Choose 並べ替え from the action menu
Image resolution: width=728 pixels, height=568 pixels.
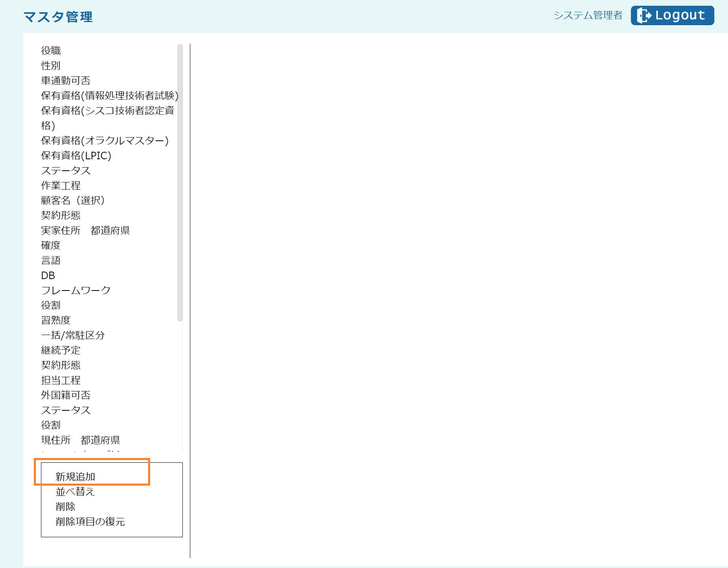(x=75, y=492)
